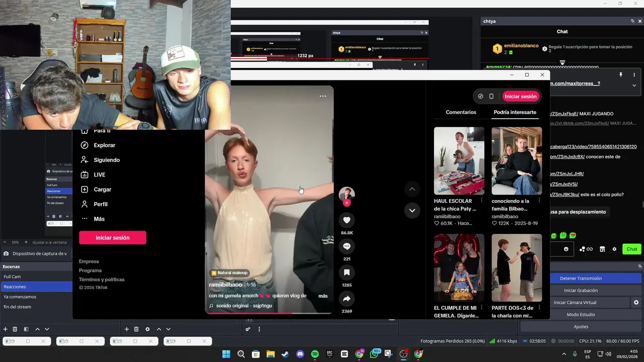
Task: Open the Términos y políticas link
Action: point(102,280)
